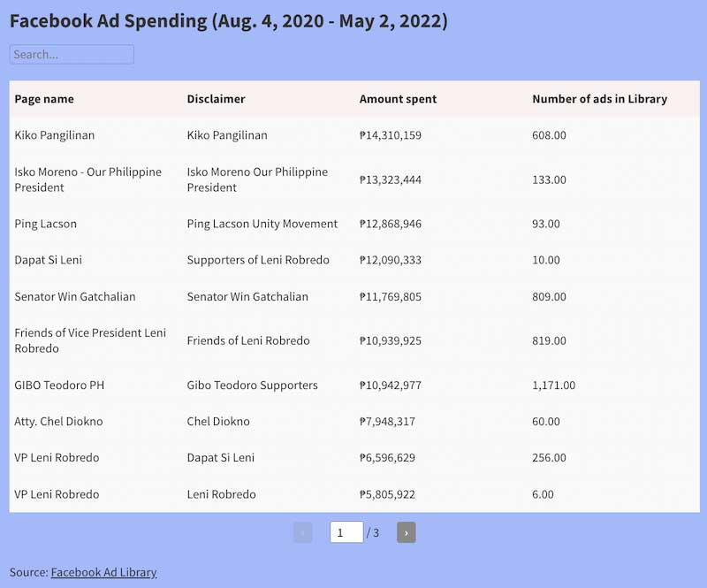Sort by Disclaimer column header
Viewport: 707px width, 588px height.
(x=216, y=99)
